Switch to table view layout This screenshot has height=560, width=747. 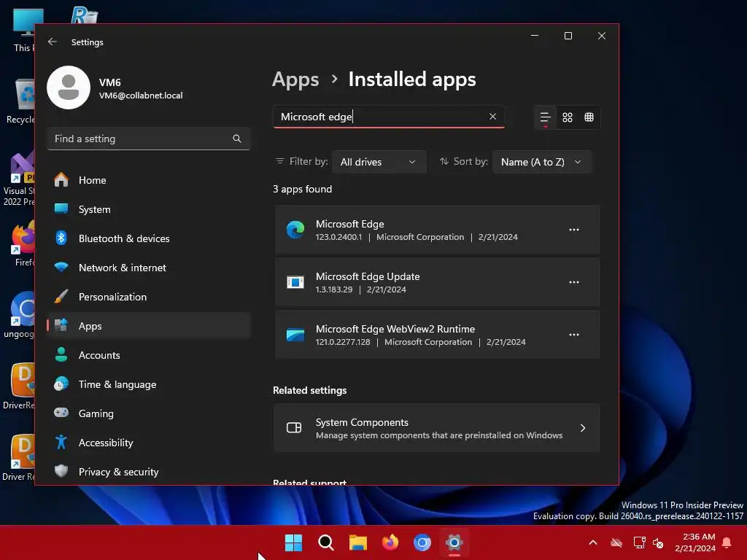589,117
